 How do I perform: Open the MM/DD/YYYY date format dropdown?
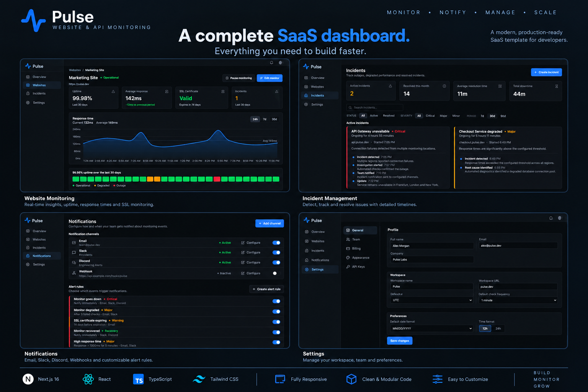click(432, 328)
